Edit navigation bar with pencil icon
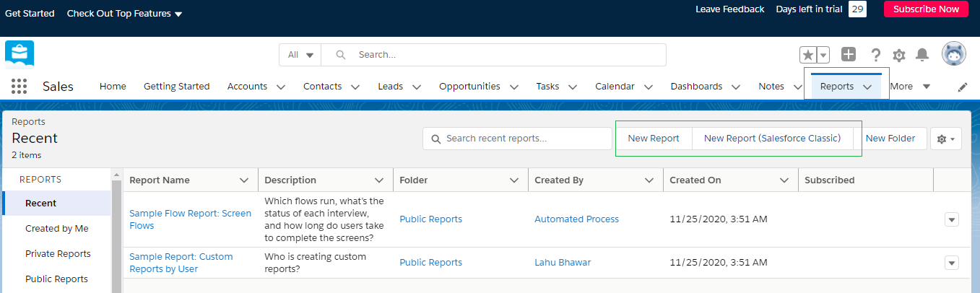Viewport: 980px width, 293px height. click(962, 87)
